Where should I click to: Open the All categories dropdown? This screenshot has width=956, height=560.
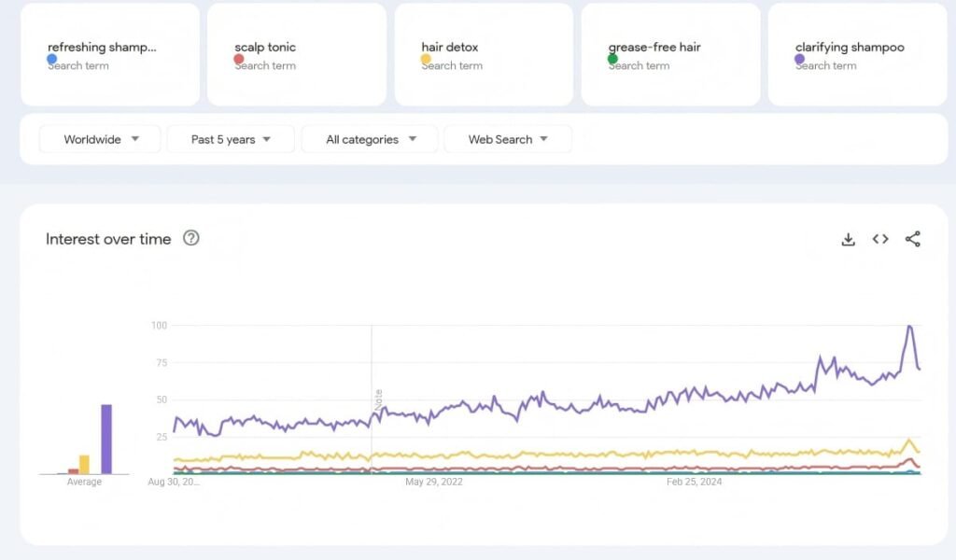[370, 139]
